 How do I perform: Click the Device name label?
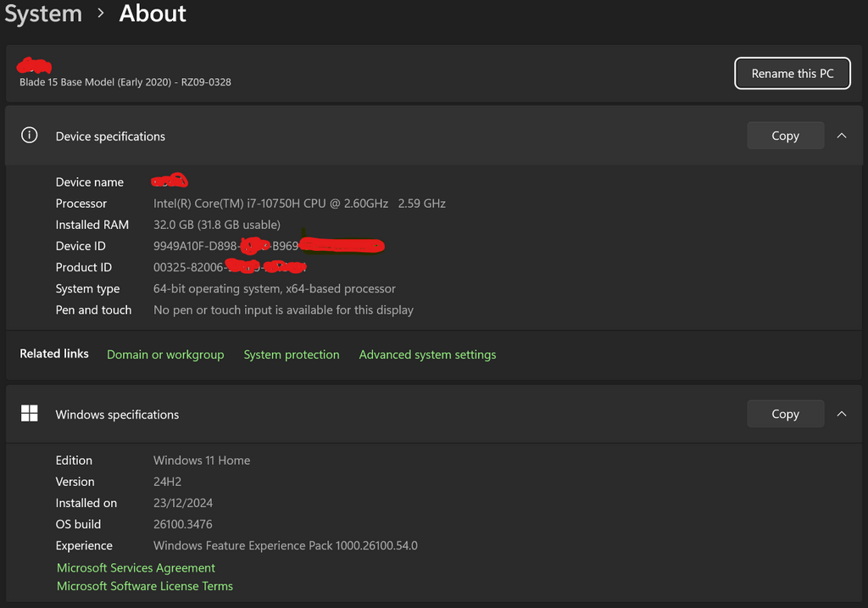click(90, 182)
